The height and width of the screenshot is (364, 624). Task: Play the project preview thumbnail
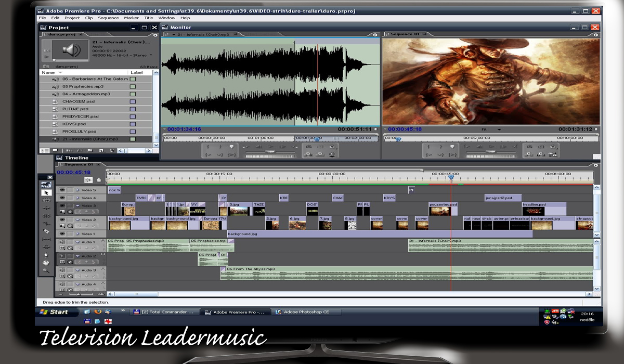point(46,56)
